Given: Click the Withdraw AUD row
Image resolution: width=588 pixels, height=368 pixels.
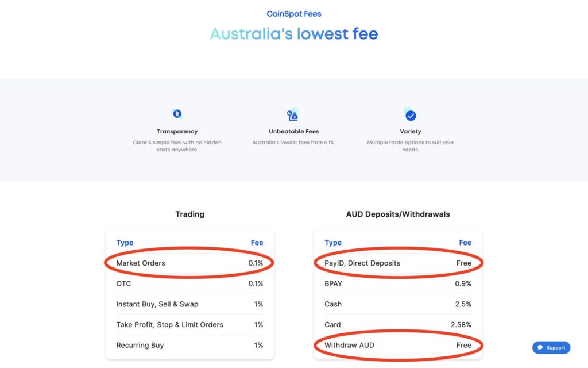Looking at the screenshot, I should [398, 345].
